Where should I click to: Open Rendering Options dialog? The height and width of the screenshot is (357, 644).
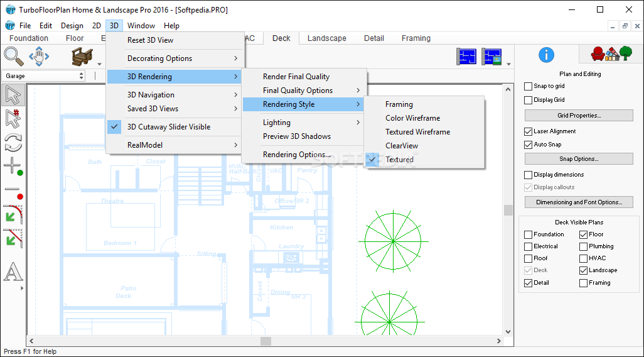click(x=304, y=155)
